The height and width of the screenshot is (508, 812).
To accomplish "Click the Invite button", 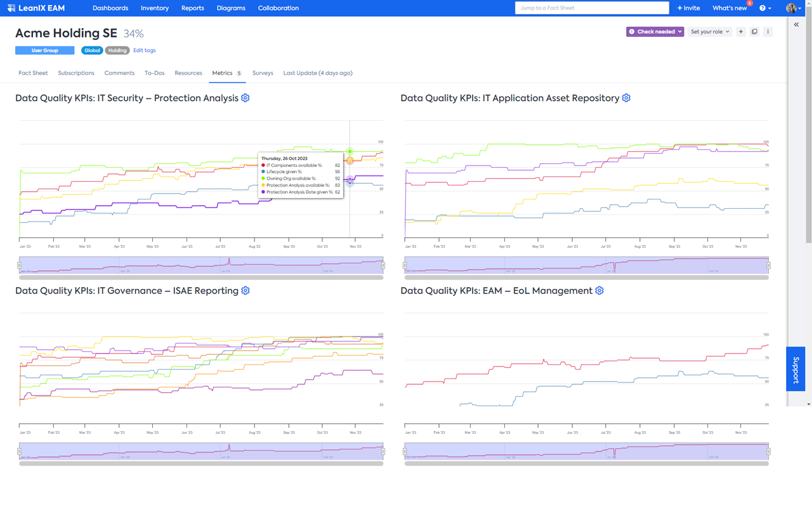I will (688, 8).
